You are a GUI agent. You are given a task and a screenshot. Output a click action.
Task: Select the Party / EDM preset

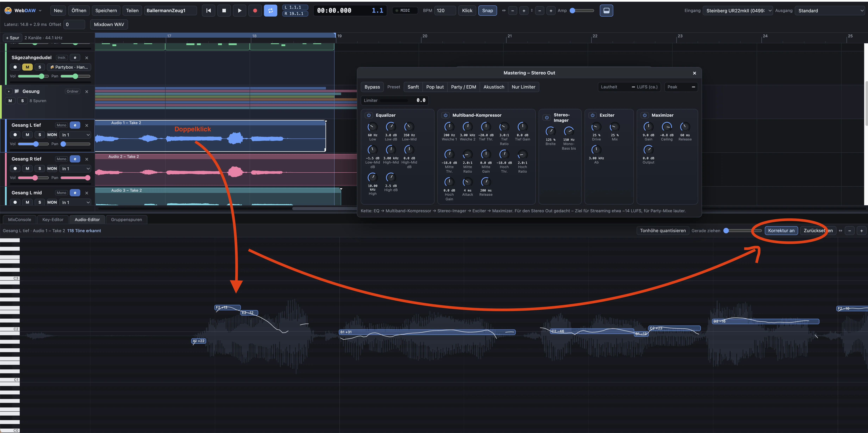463,87
